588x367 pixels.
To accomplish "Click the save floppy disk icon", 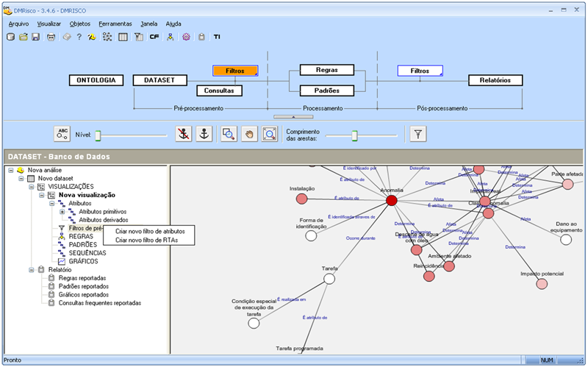I will tap(35, 37).
